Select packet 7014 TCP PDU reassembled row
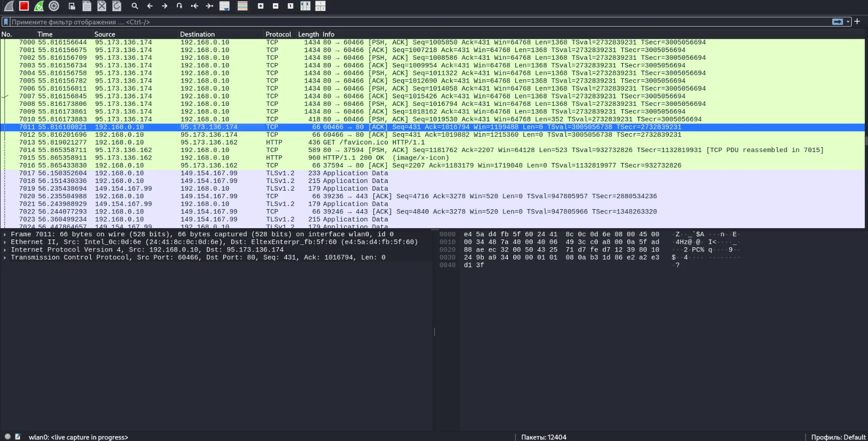The width and height of the screenshot is (868, 441). click(x=432, y=150)
